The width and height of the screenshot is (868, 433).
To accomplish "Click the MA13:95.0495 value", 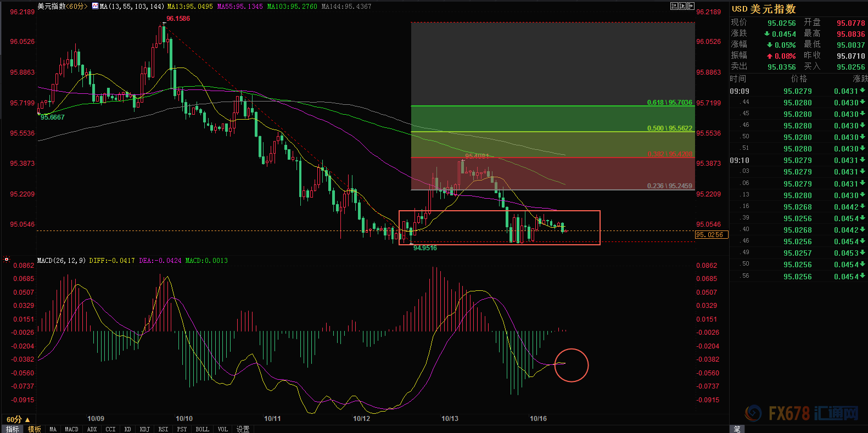I will tap(190, 7).
